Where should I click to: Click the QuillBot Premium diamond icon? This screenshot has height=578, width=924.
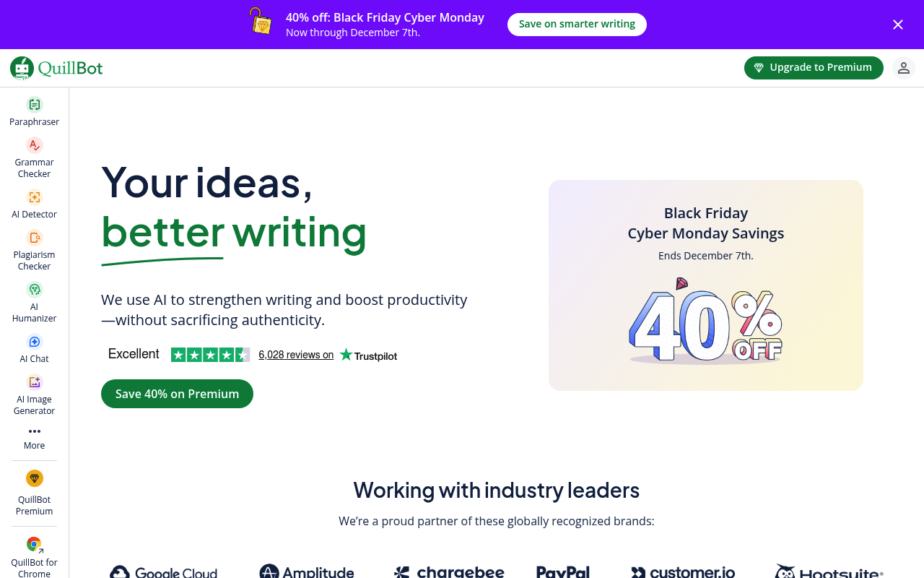[x=35, y=478]
